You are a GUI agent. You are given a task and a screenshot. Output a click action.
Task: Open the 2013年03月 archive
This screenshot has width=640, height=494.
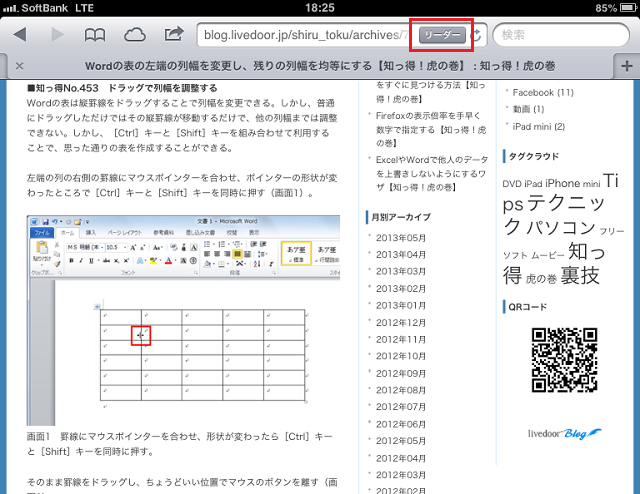pyautogui.click(x=400, y=271)
